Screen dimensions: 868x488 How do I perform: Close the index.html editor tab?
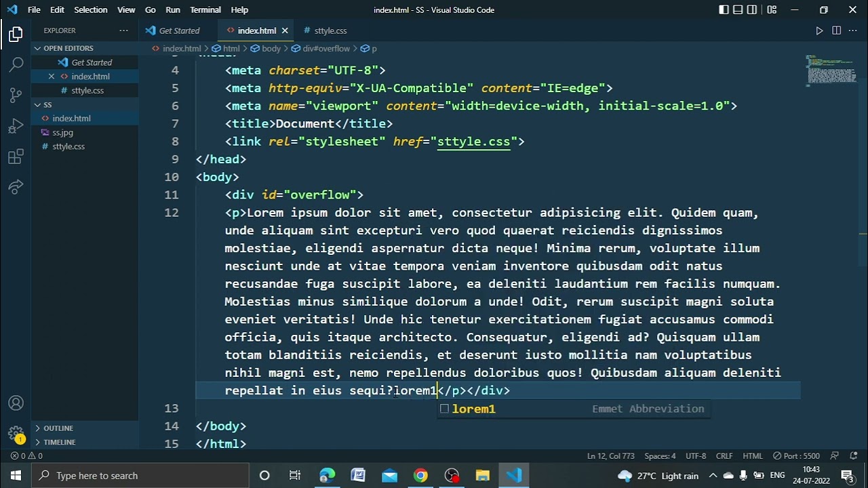285,30
